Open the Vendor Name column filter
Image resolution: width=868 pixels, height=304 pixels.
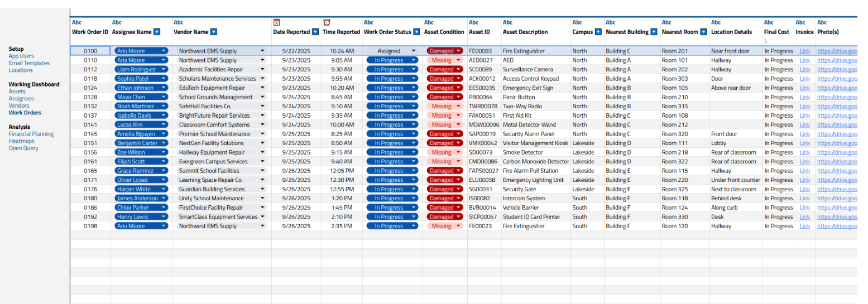click(x=214, y=32)
